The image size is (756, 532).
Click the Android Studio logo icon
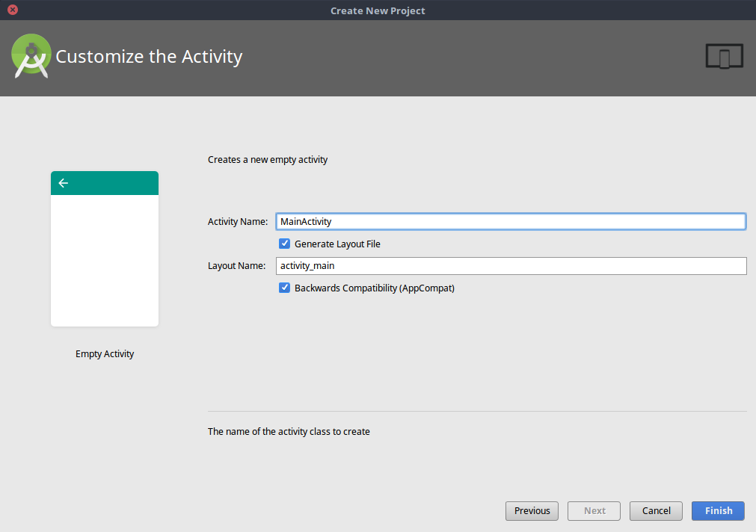click(x=31, y=56)
